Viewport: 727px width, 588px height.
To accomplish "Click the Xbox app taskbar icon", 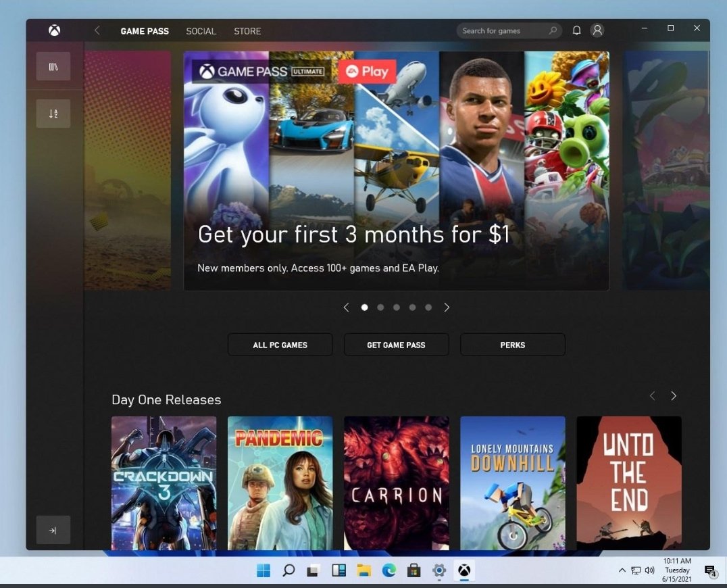I will [x=464, y=570].
